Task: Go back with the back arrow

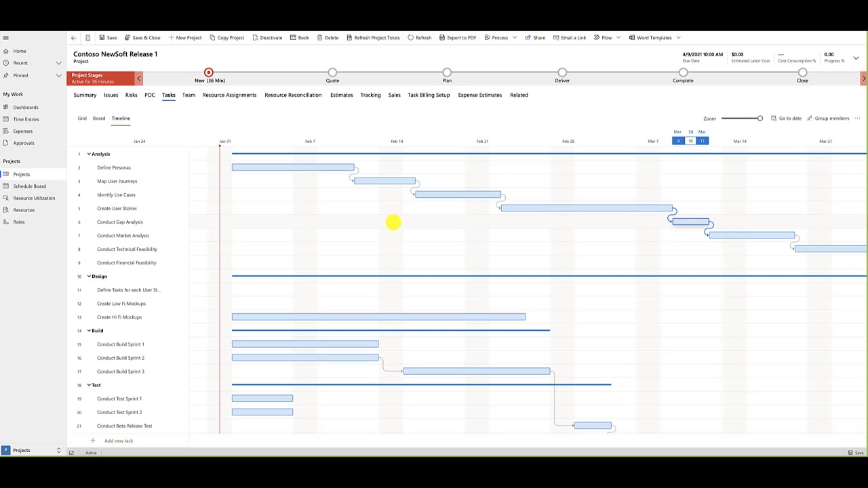Action: [73, 38]
